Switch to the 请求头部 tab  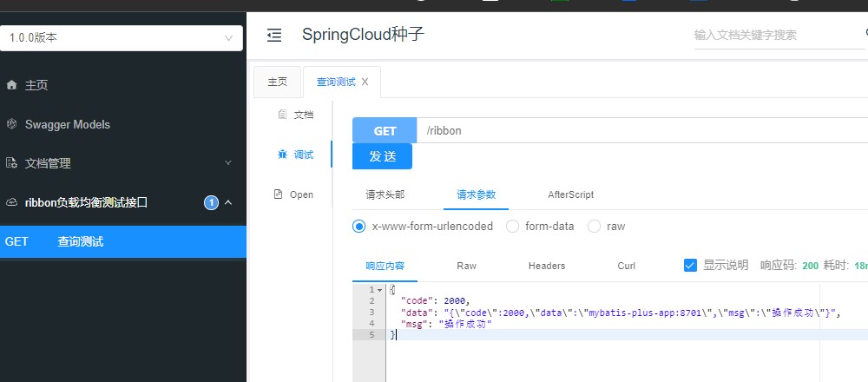[385, 194]
